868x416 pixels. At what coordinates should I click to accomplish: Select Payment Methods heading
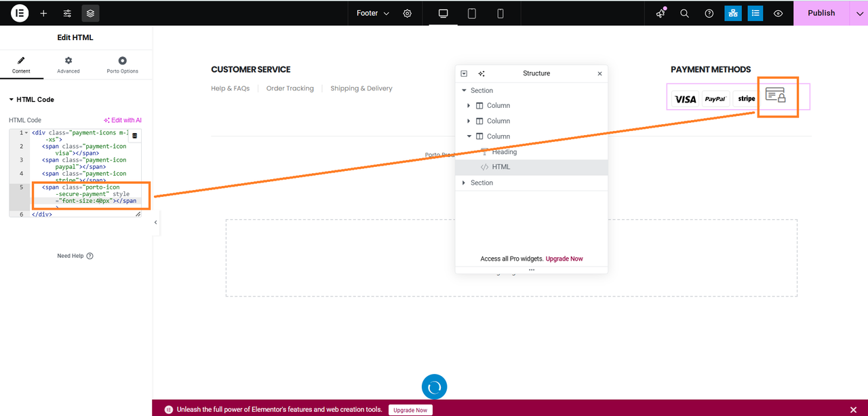tap(711, 69)
